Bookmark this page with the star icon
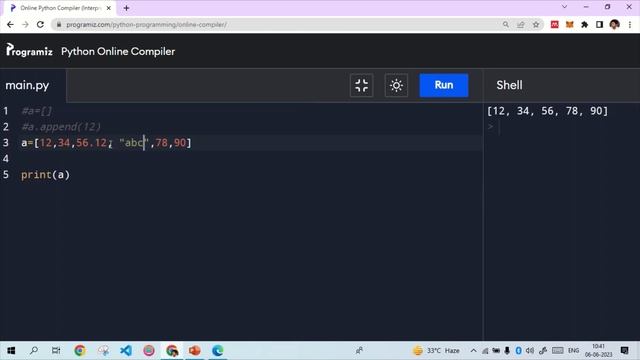The width and height of the screenshot is (640, 360). tap(536, 24)
